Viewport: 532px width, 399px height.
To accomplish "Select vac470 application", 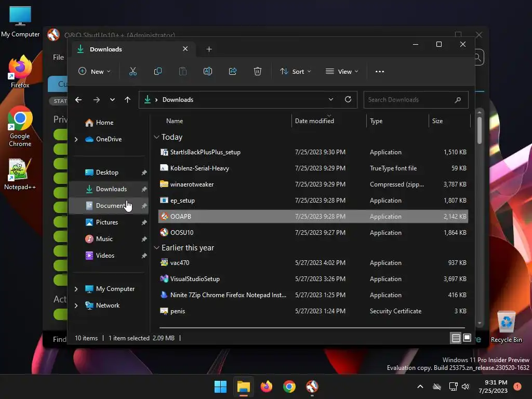I will click(x=313, y=262).
